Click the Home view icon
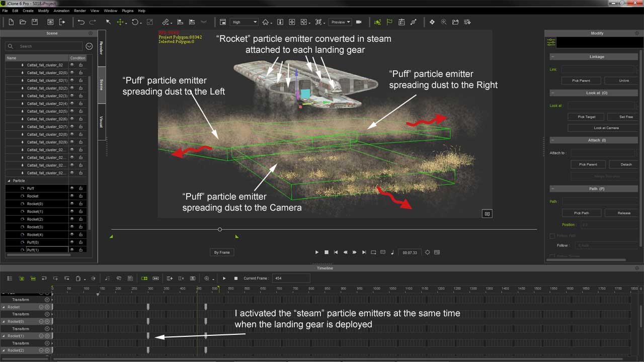 tap(266, 22)
